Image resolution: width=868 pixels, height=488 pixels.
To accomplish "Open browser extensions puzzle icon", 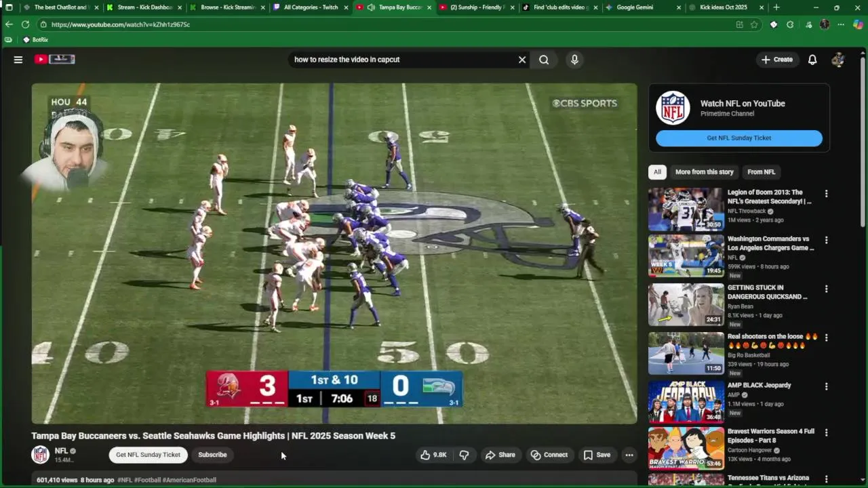I will 790,24.
